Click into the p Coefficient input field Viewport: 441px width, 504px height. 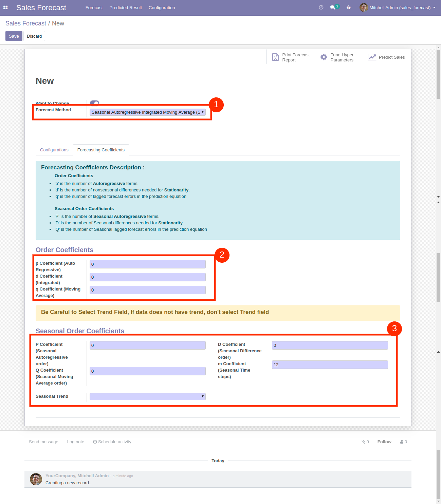147,264
